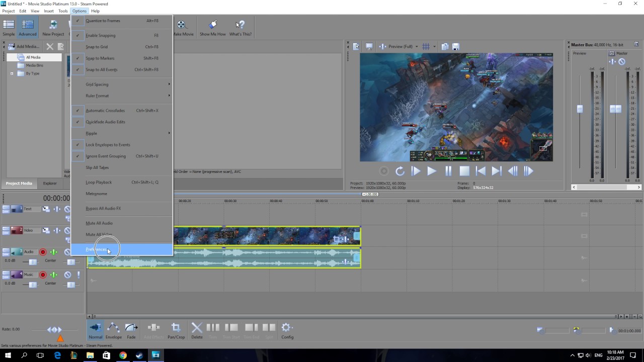
Task: Open Preferences from the Options menu
Action: (122, 249)
